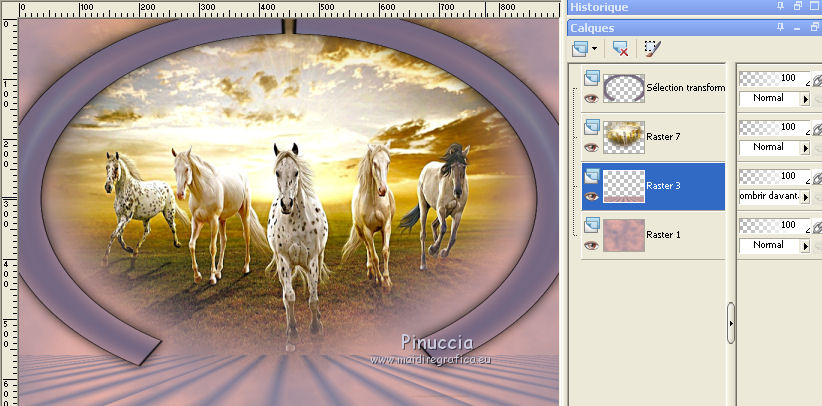Viewport: 822px width, 406px height.
Task: Click the layers panel splitter arrow
Action: (731, 323)
